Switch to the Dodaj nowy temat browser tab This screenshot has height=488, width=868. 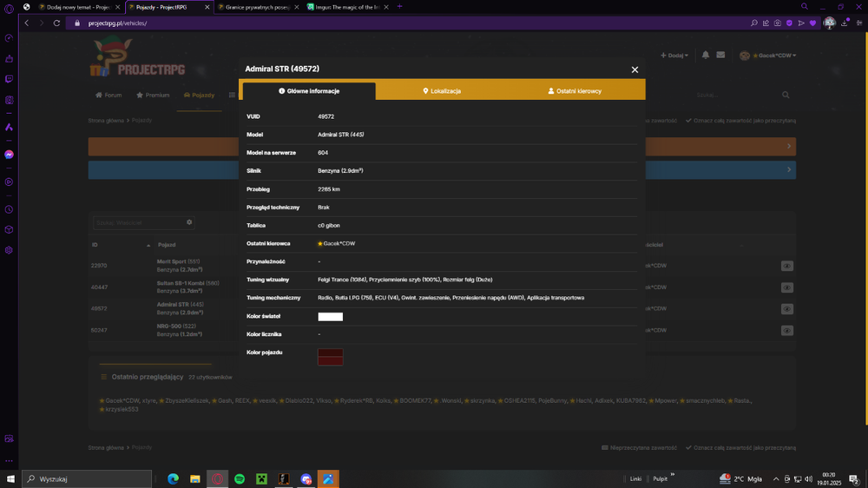79,7
